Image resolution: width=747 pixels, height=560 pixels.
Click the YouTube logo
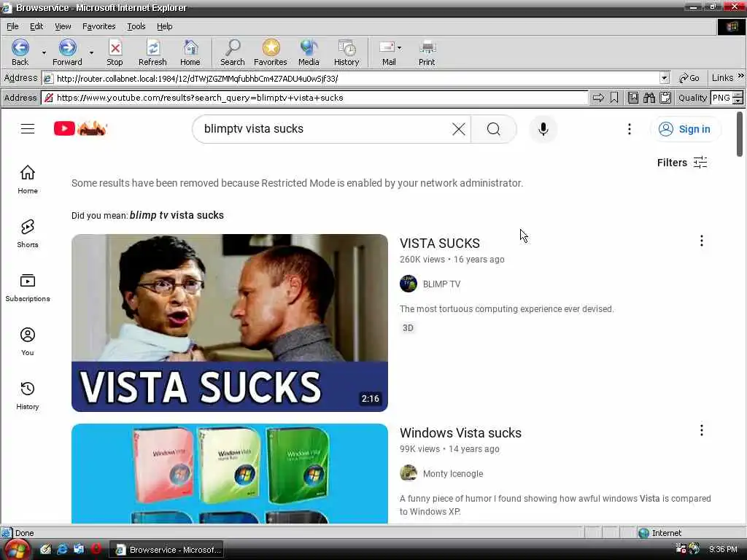(x=80, y=128)
